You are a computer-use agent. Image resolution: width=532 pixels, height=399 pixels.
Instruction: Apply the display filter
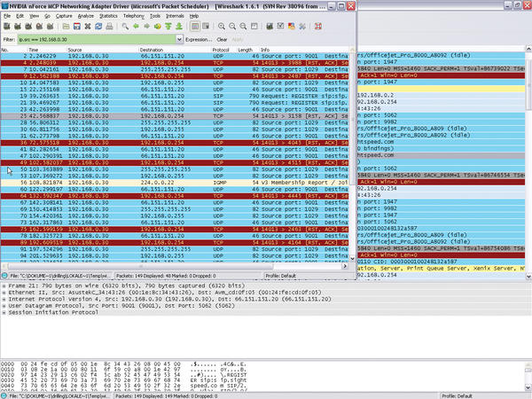coord(238,39)
